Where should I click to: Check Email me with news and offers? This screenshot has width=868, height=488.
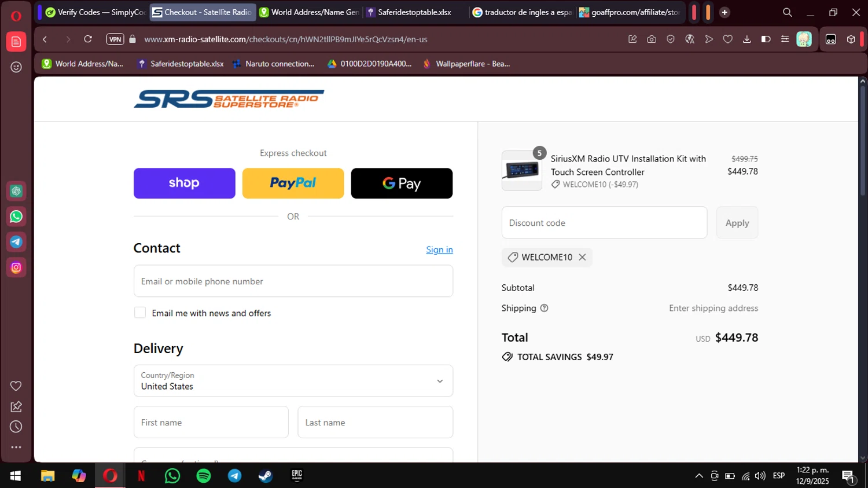(140, 313)
